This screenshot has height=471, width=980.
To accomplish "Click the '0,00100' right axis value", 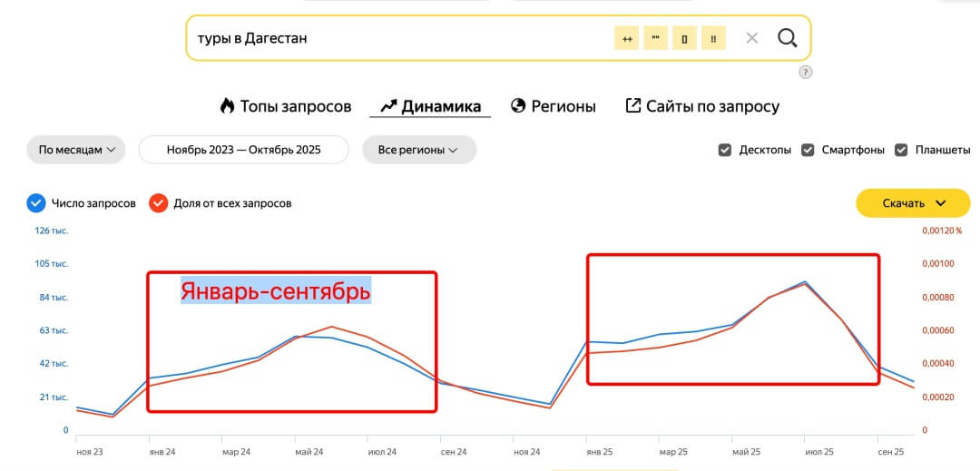I will pos(938,264).
